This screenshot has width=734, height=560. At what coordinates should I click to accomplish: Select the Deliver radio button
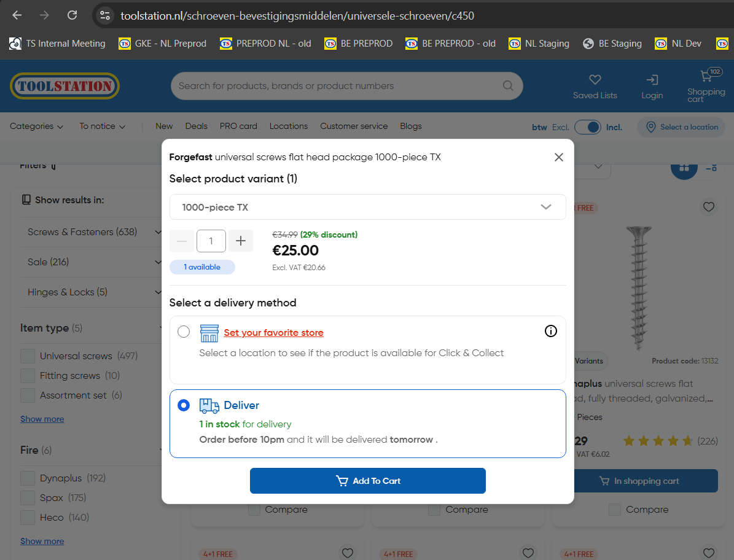(x=184, y=405)
